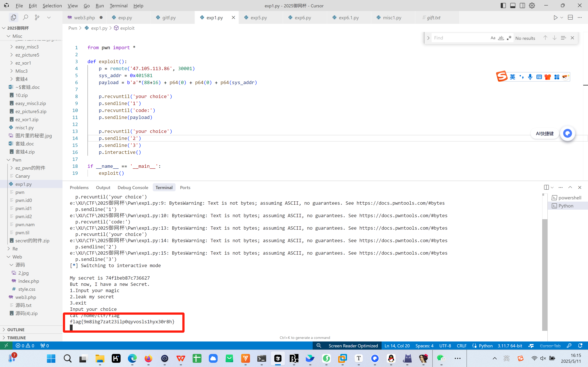
Task: Click the blue AI assistant circle icon
Action: coord(568,133)
